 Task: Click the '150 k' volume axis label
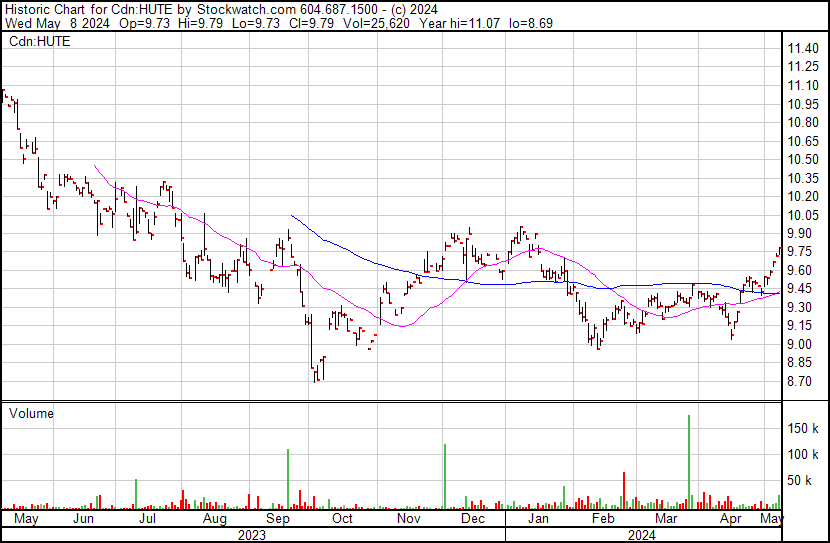click(x=803, y=428)
